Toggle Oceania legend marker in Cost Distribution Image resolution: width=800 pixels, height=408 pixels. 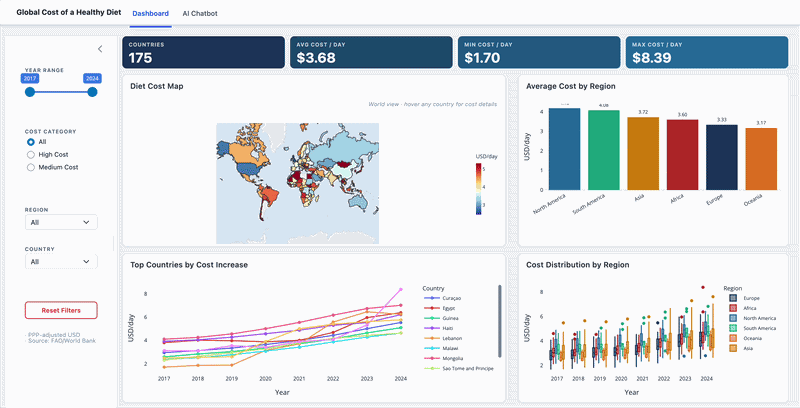[x=733, y=338]
